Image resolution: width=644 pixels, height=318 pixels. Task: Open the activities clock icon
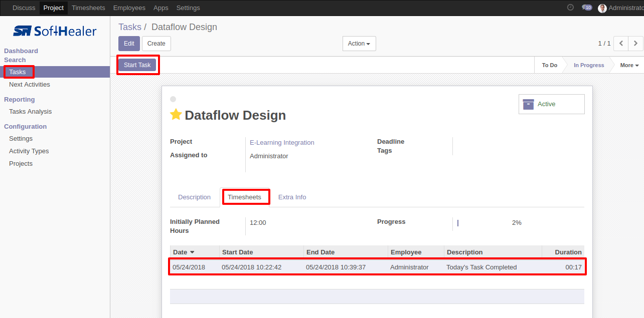pos(570,8)
